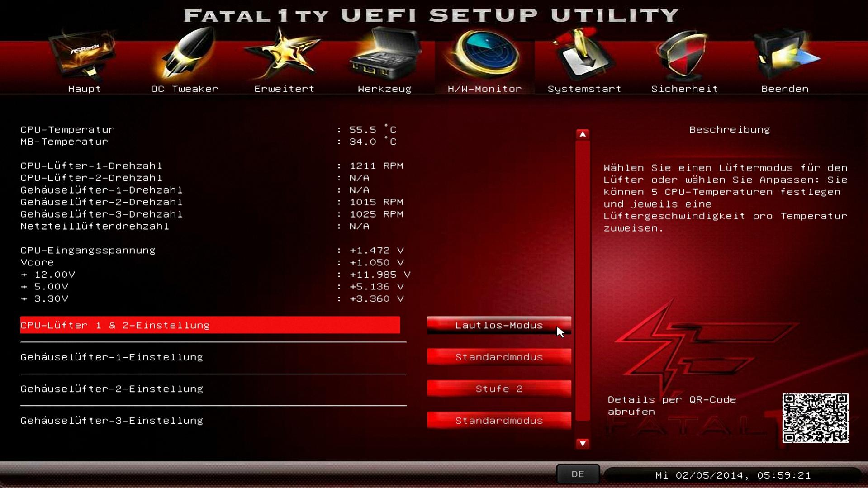Open the Lautlos-Modus dropdown for CPU fan
The image size is (868, 488).
(499, 325)
